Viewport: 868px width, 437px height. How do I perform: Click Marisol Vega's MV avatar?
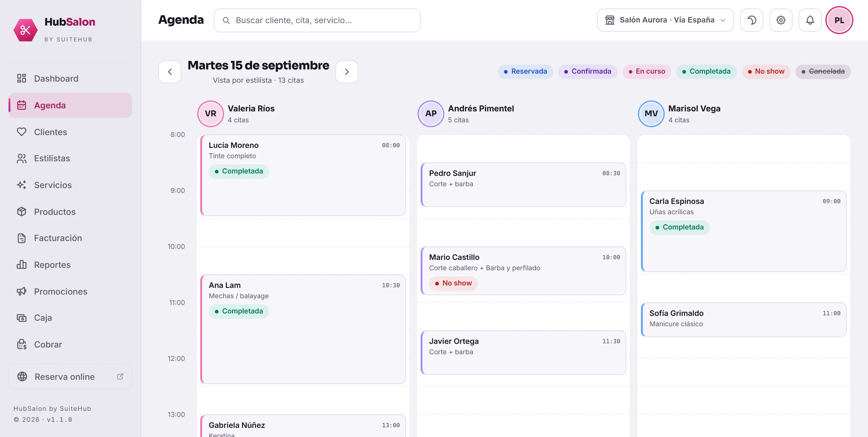pos(651,114)
